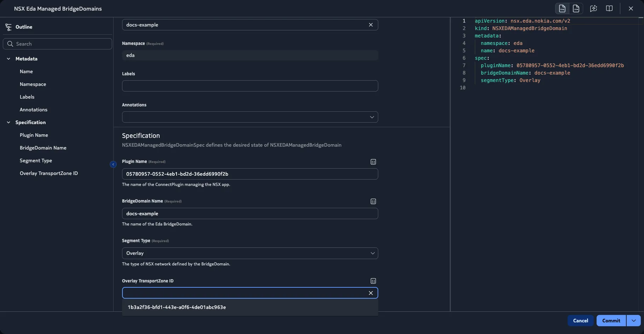This screenshot has width=644, height=334.
Task: Jump to Labels in the outline
Action: click(27, 97)
